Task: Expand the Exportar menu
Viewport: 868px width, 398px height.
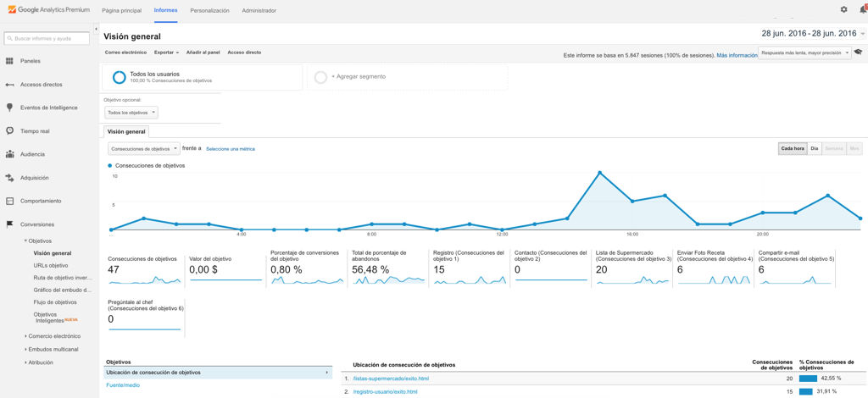Action: (166, 53)
